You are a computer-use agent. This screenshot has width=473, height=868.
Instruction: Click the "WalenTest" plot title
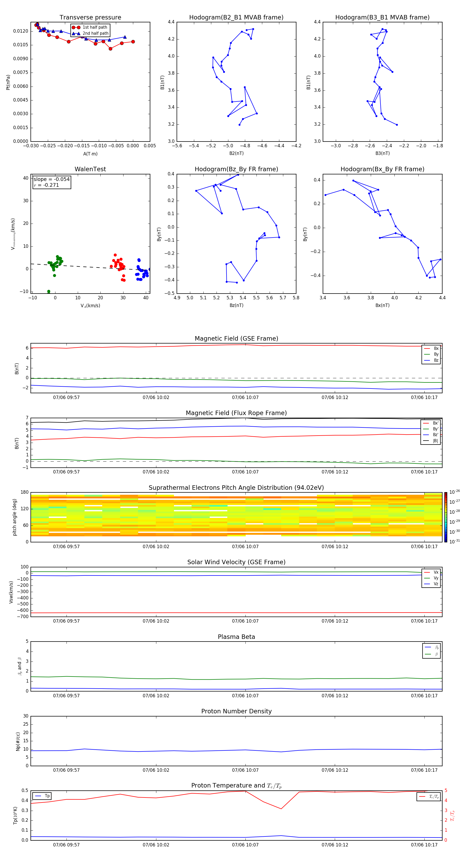coord(90,169)
